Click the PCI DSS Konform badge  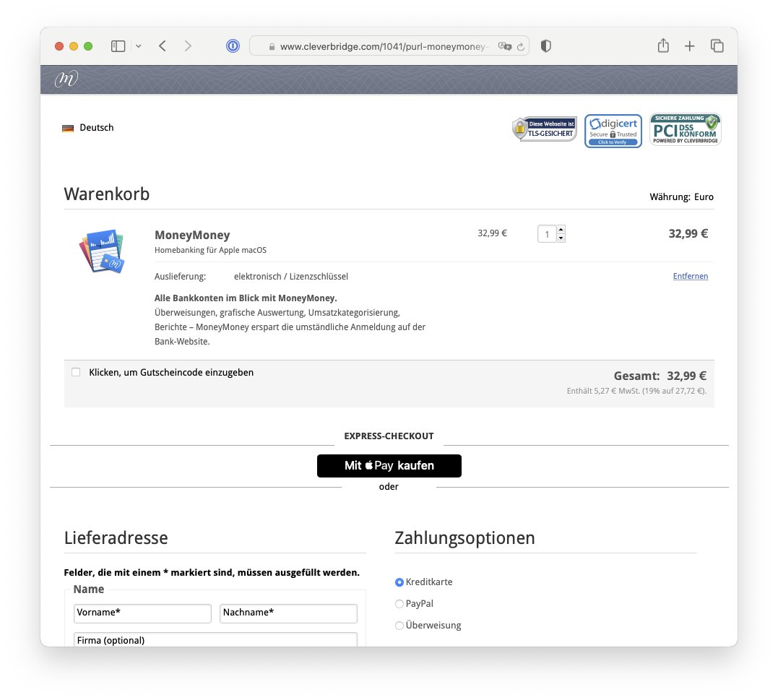pos(686,129)
